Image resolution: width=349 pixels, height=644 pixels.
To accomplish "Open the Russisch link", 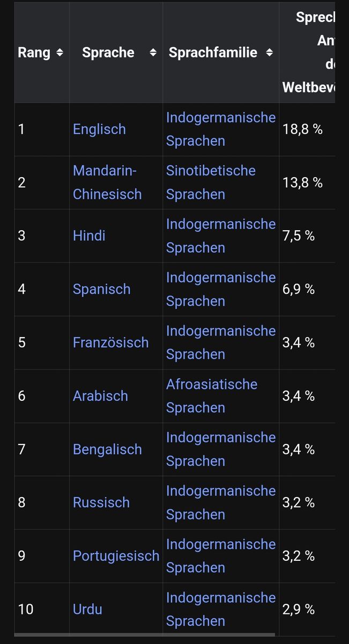I will [x=101, y=502].
